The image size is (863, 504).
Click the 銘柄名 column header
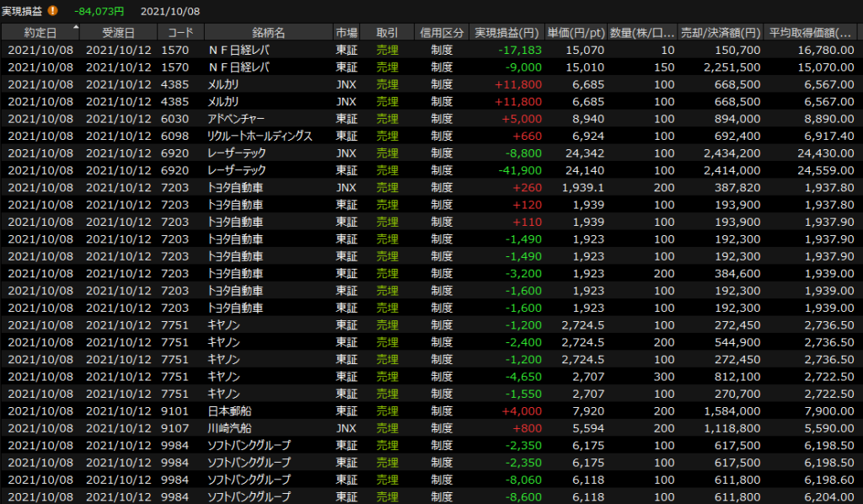click(x=267, y=33)
